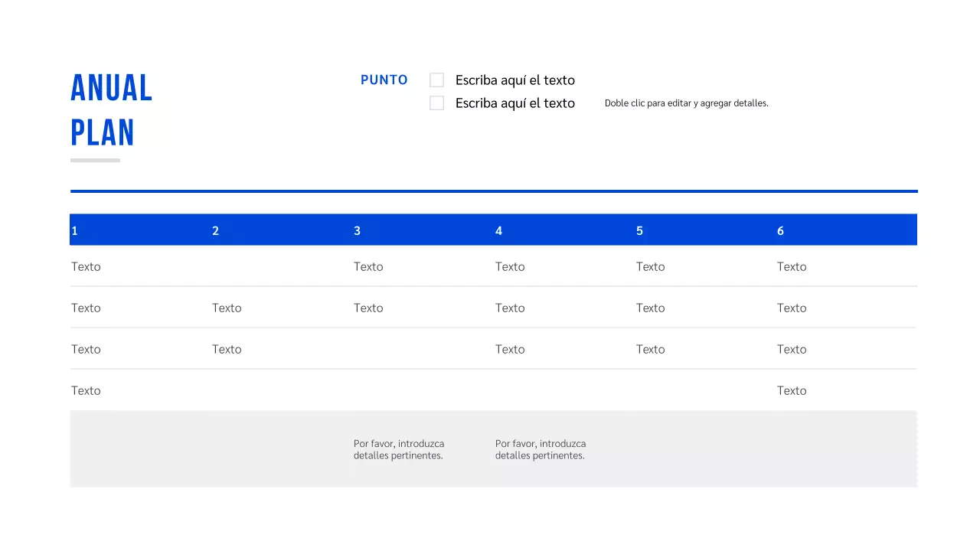980x551 pixels.
Task: Click Texto in column 5, third row
Action: [650, 350]
